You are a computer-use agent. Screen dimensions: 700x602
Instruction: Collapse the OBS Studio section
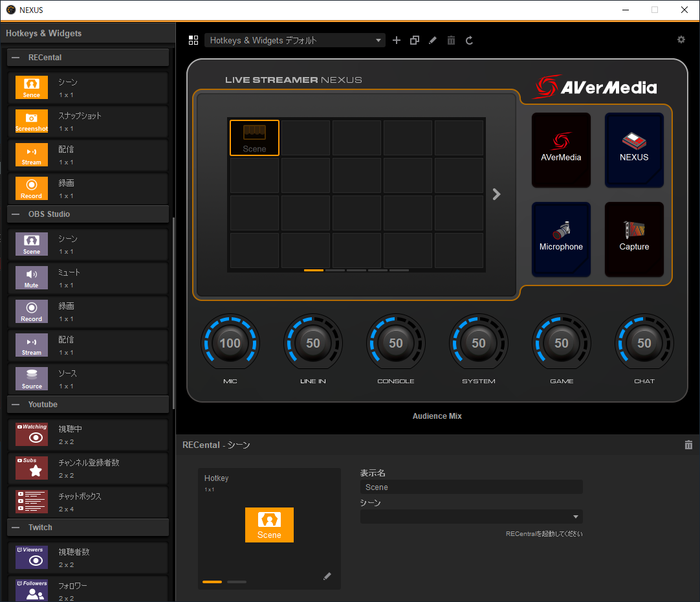click(16, 214)
